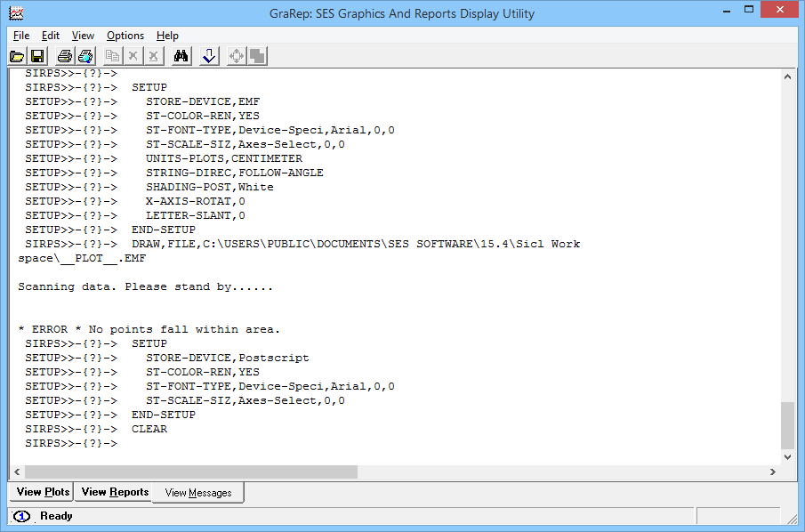Click the LETTER-SLANT,0 line
Viewport: 805px width, 532px height.
point(135,215)
